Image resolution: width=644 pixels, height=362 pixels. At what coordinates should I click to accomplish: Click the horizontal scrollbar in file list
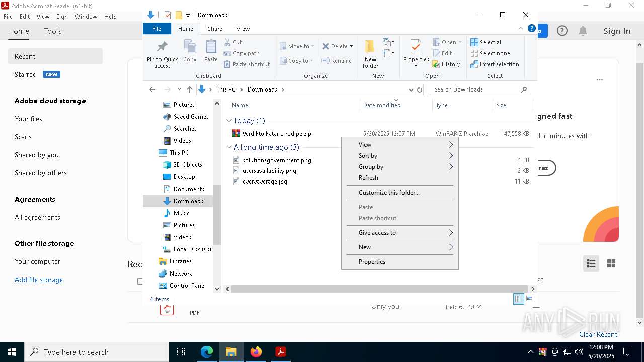click(380, 289)
